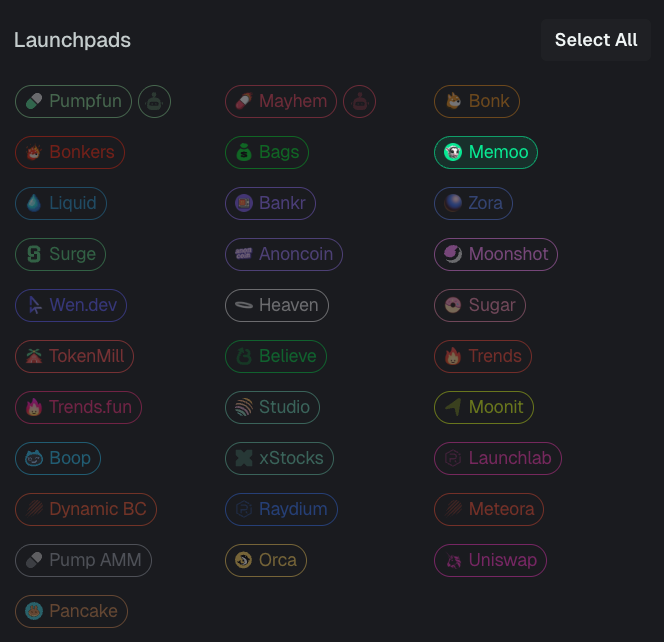Choose the Pump AMM launchpad chip

[x=83, y=561]
